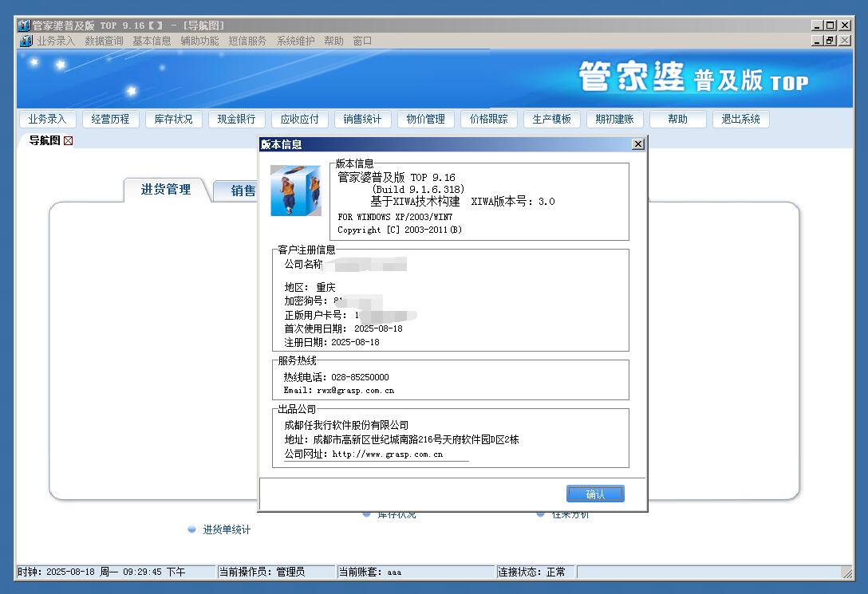This screenshot has height=594, width=868.
Task: Click the software cube logo in dialog
Action: pyautogui.click(x=296, y=191)
